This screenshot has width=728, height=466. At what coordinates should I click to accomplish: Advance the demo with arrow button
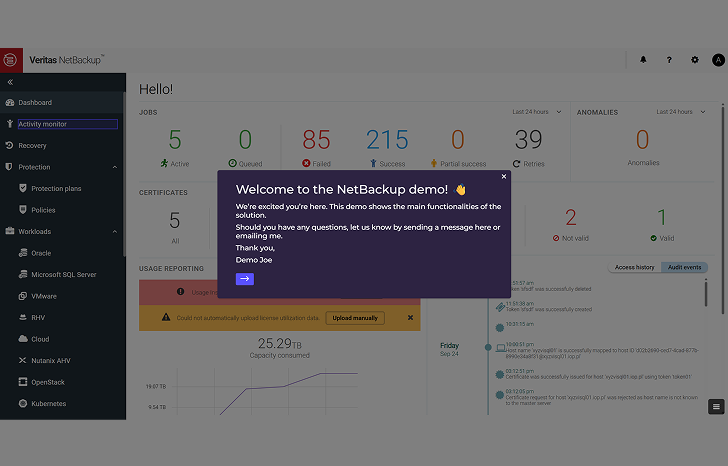coord(245,278)
